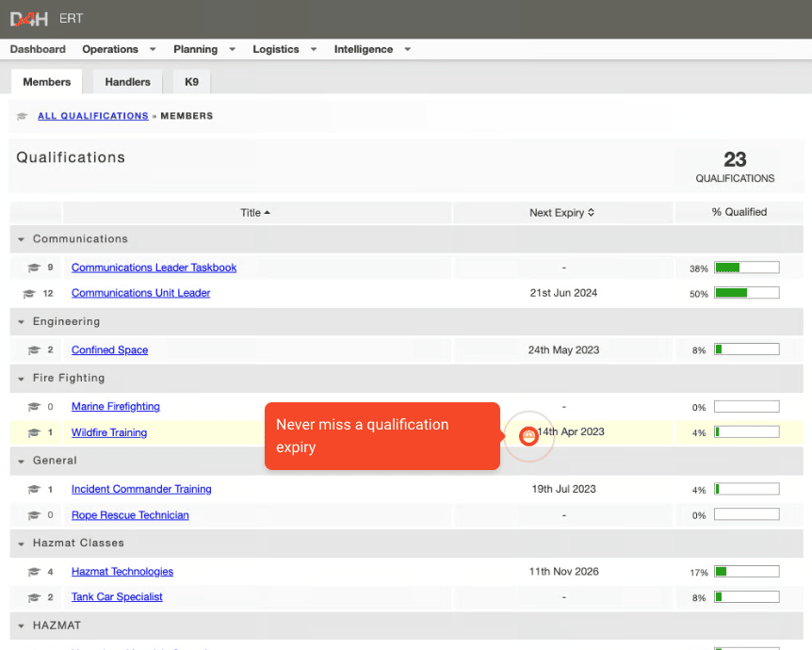Open the Wildfire Training qualification link

[x=109, y=433]
